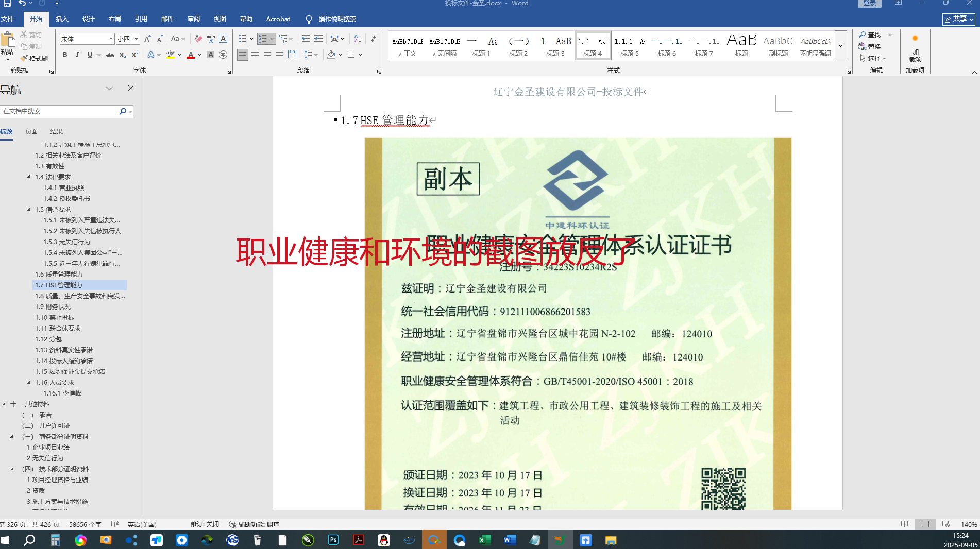Toggle italic formatting
Viewport: 980px width, 549px height.
pos(77,55)
